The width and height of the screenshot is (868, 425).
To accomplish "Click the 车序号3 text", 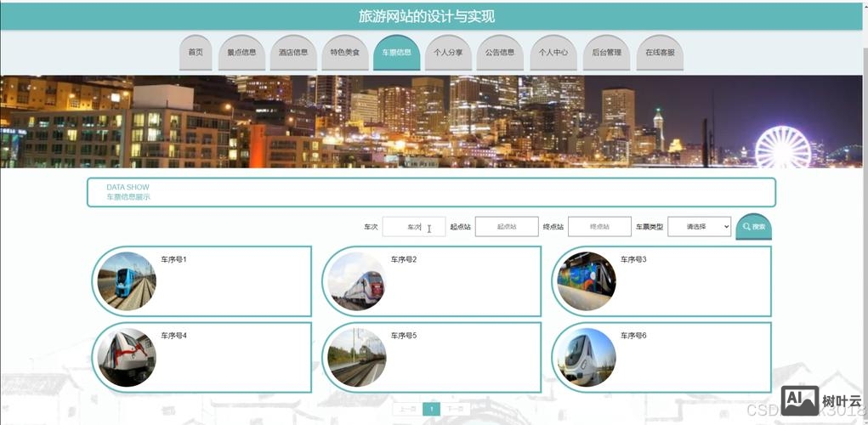I will point(633,259).
